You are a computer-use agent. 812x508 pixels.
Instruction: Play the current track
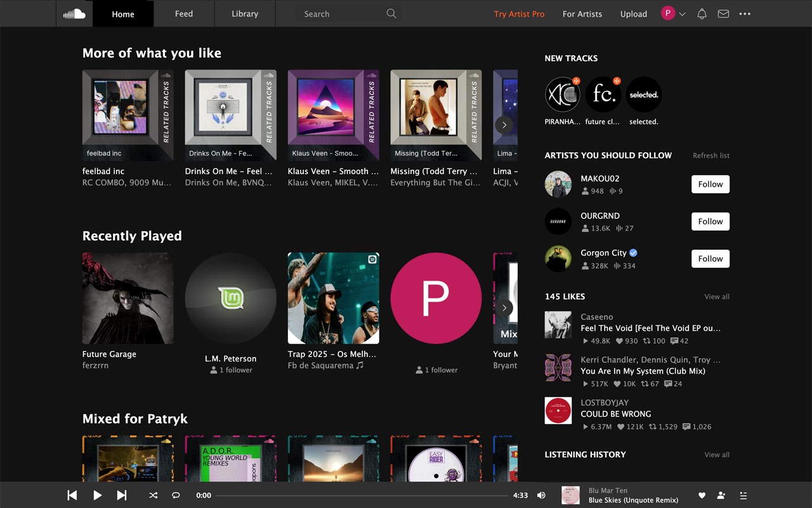point(97,495)
